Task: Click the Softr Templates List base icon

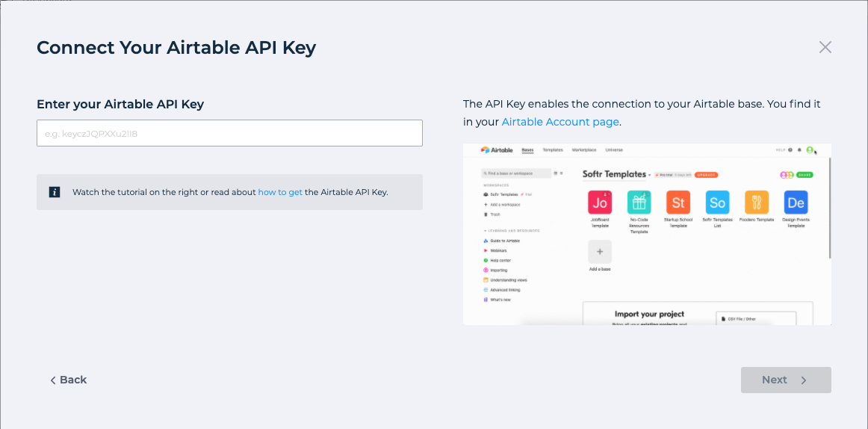Action: [717, 203]
